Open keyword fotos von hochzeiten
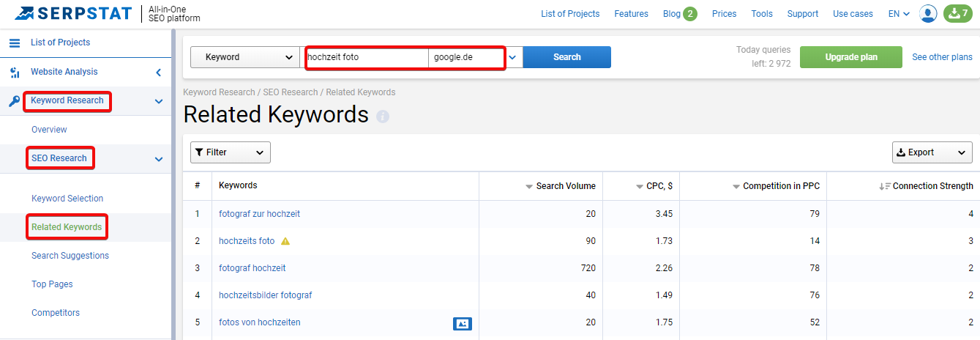The height and width of the screenshot is (340, 980). coord(260,322)
